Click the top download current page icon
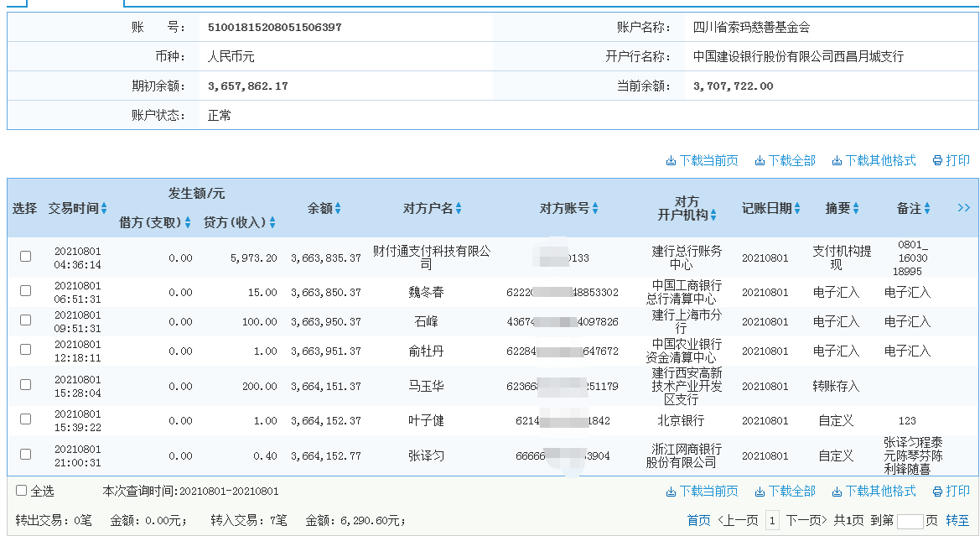 coord(671,161)
